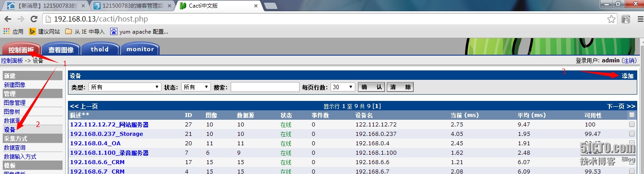Image resolution: width=644 pixels, height=174 pixels.
Task: Sort by 数据源 column header
Action: click(246, 115)
